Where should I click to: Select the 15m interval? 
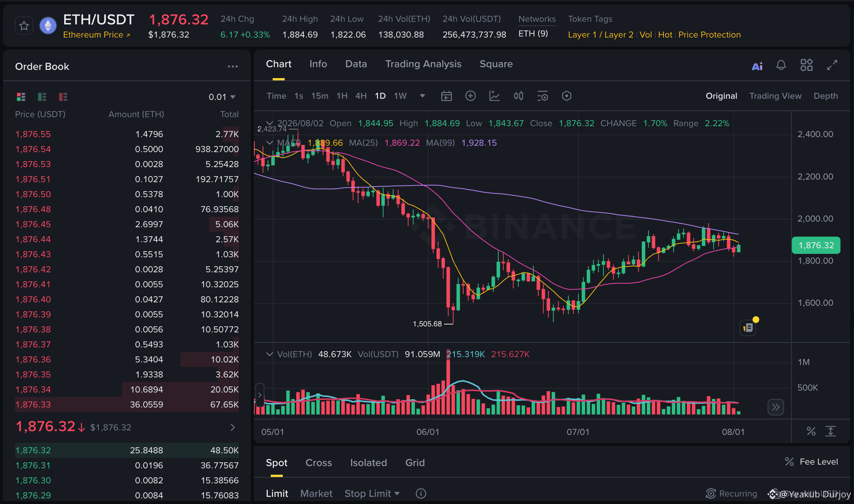[x=320, y=96]
